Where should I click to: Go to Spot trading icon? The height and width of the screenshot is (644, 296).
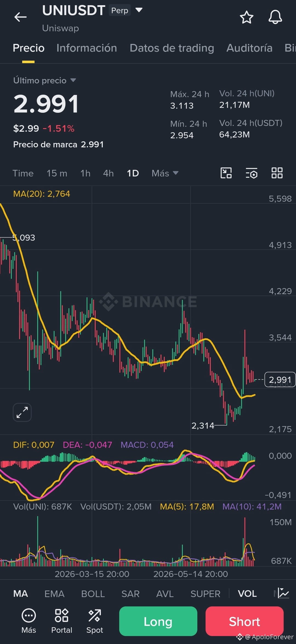tap(95, 621)
